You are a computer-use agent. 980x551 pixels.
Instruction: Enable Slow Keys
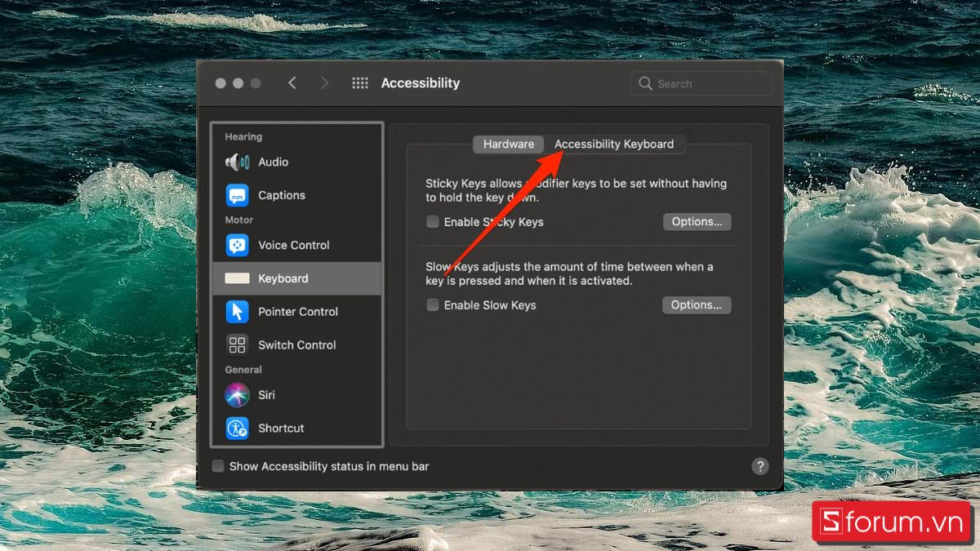click(x=432, y=304)
